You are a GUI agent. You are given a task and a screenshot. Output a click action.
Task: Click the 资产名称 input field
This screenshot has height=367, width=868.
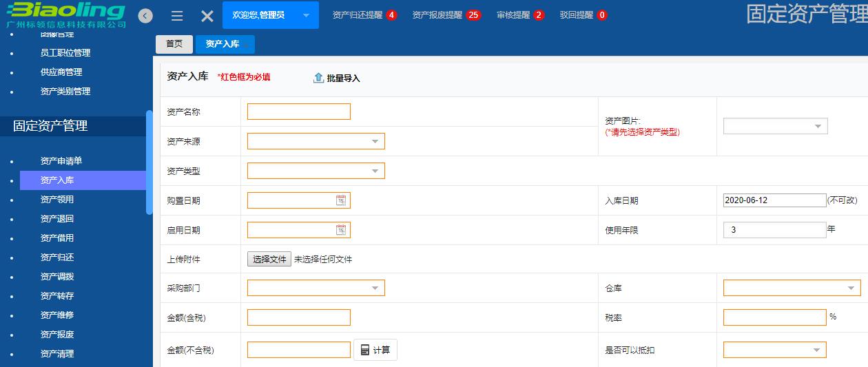[298, 112]
